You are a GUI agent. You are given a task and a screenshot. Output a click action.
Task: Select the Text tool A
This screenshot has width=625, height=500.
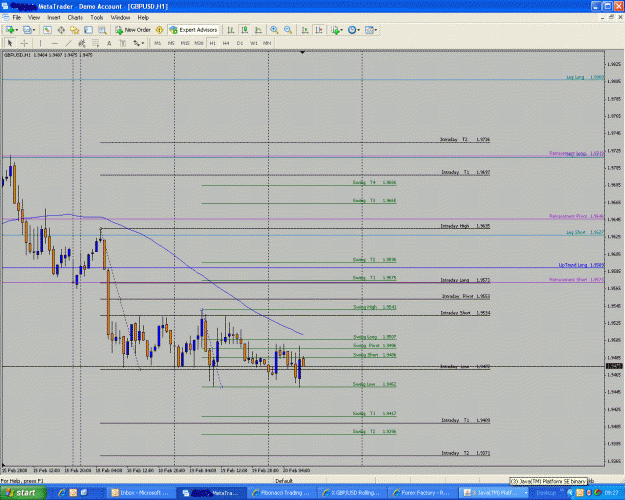109,43
